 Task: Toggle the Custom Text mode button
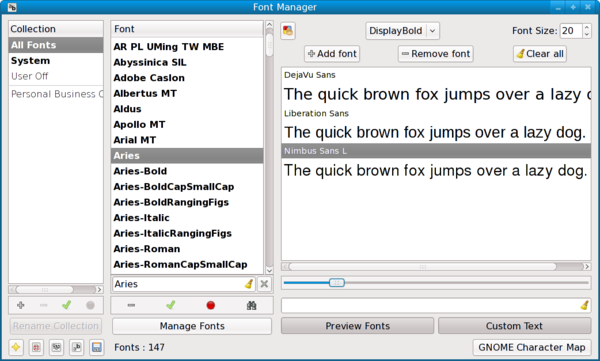click(x=514, y=326)
